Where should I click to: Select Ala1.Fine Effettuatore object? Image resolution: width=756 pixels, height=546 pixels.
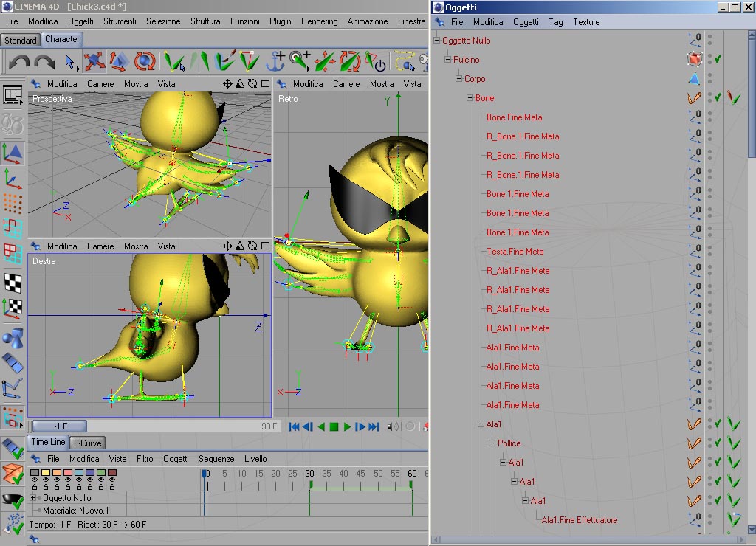click(x=579, y=520)
